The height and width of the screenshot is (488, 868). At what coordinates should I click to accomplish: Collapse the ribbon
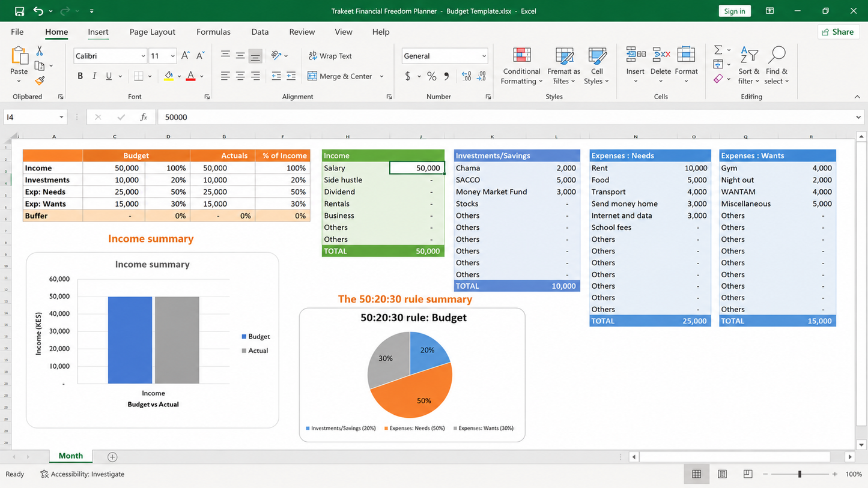coord(857,97)
